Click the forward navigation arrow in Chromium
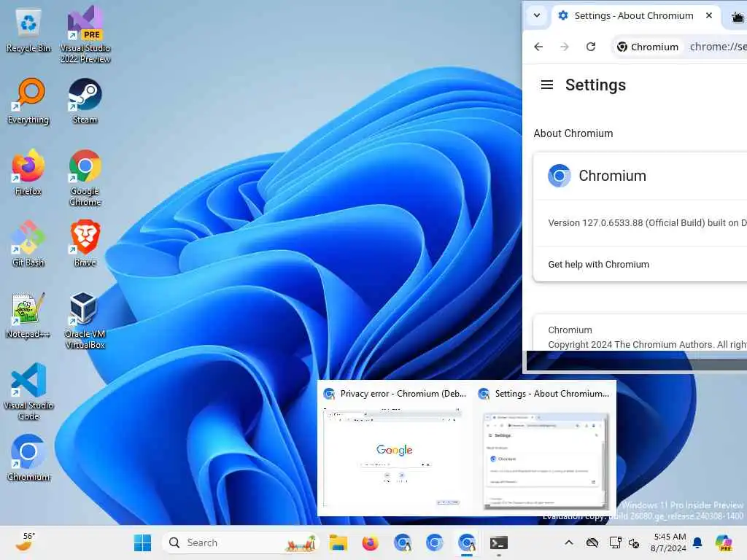The width and height of the screenshot is (747, 560). 565,47
